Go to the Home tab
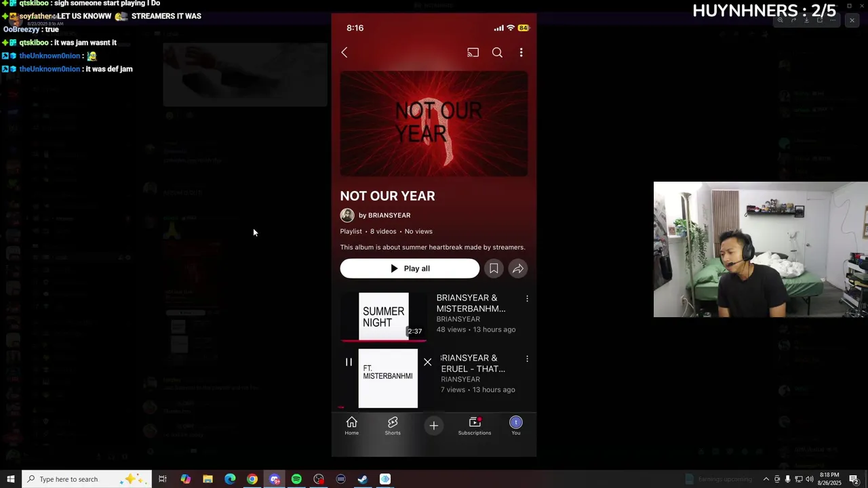The width and height of the screenshot is (868, 488). coord(351,426)
